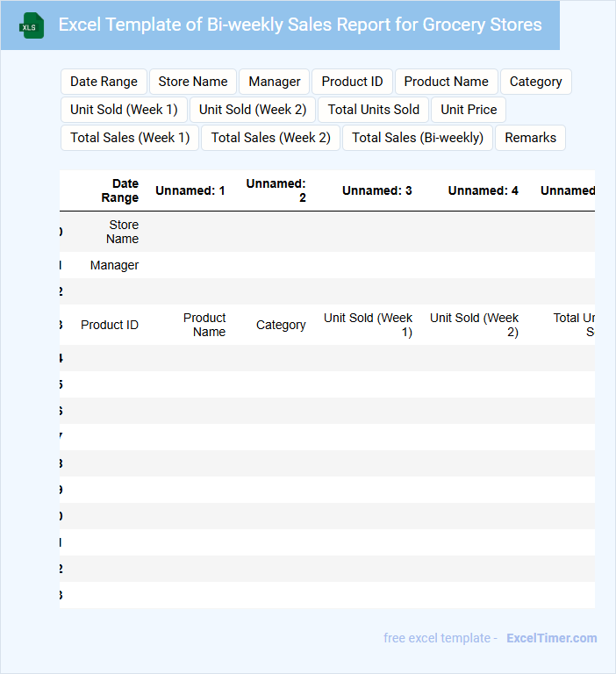The height and width of the screenshot is (674, 616).
Task: Click the 'Unnamed: 1' column header
Action: pyautogui.click(x=190, y=190)
